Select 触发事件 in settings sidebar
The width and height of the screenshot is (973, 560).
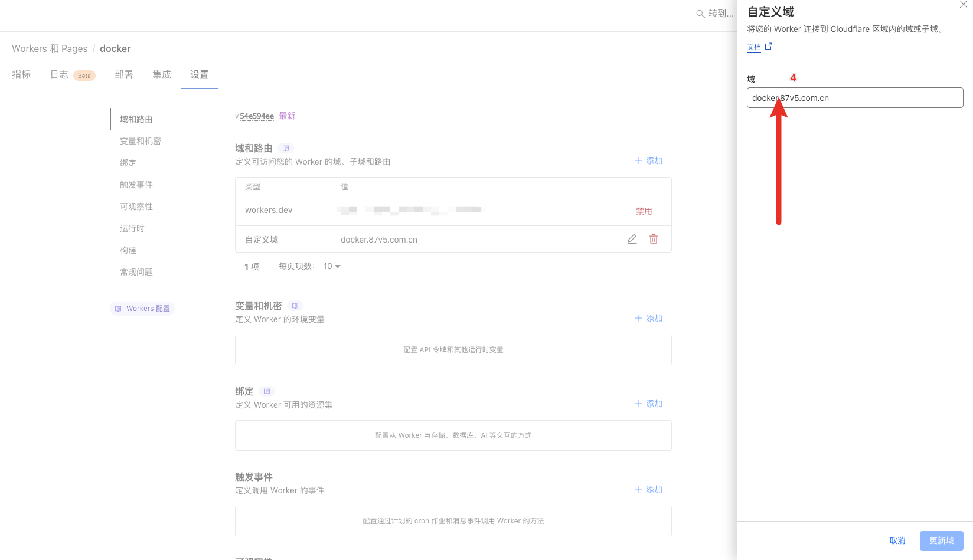[136, 185]
